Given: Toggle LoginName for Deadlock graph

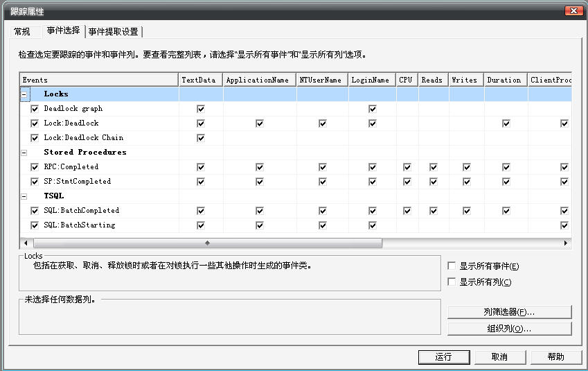Looking at the screenshot, I should 373,109.
